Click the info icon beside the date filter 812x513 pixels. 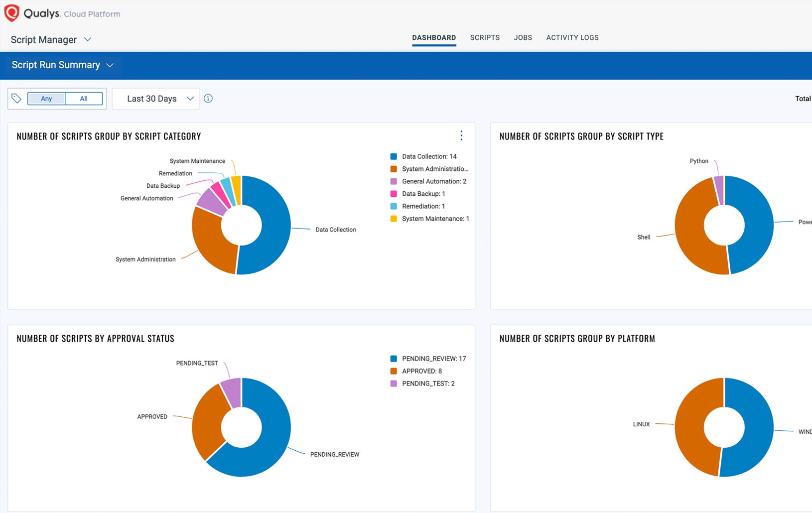208,98
